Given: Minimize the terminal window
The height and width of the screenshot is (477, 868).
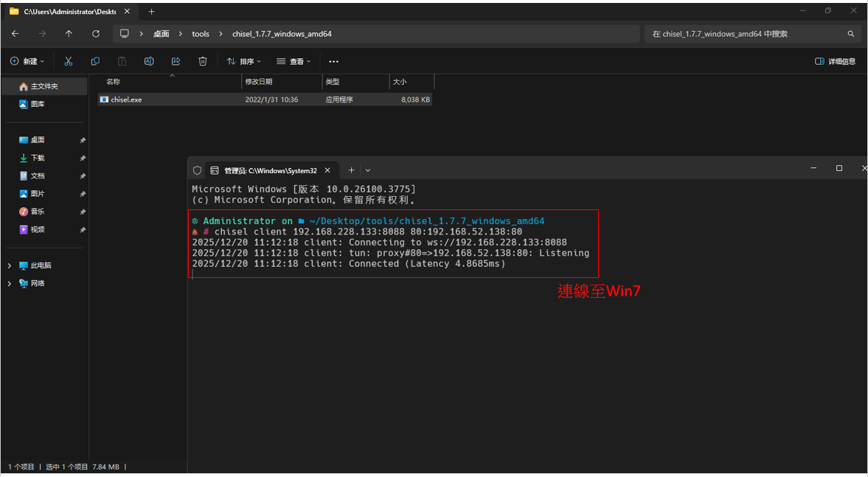Looking at the screenshot, I should coord(813,168).
